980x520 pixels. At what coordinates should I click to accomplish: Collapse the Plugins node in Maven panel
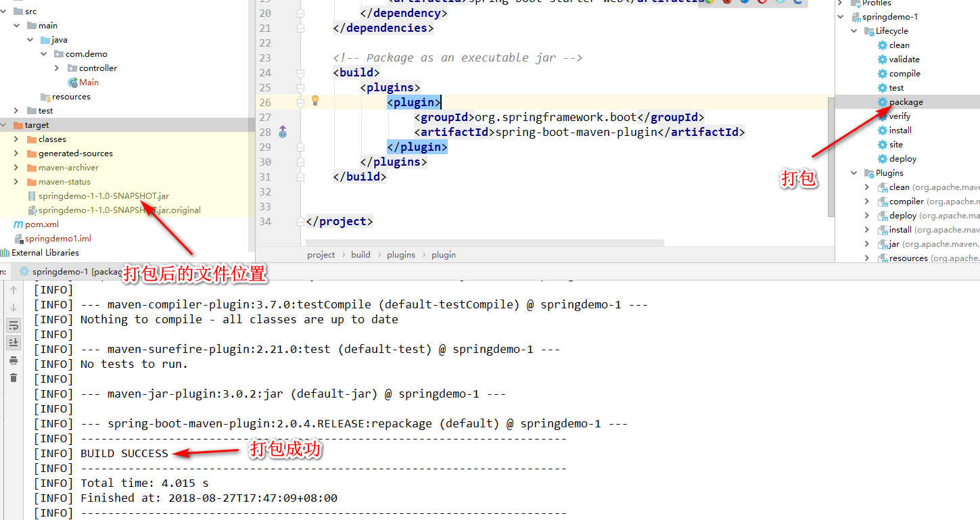tap(854, 173)
